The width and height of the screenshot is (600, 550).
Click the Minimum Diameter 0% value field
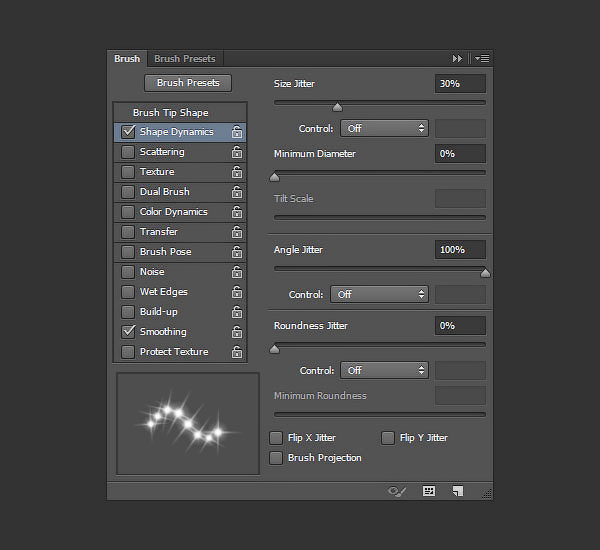pyautogui.click(x=460, y=154)
